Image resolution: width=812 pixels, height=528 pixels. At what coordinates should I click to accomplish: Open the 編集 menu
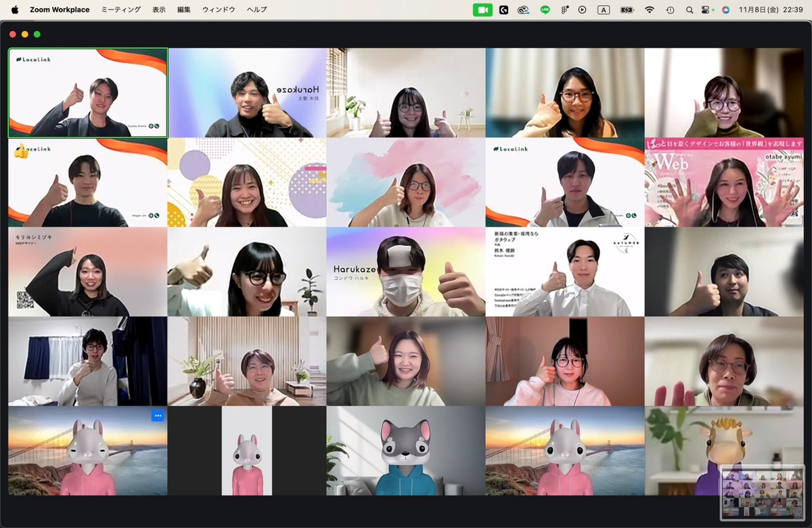pyautogui.click(x=184, y=9)
